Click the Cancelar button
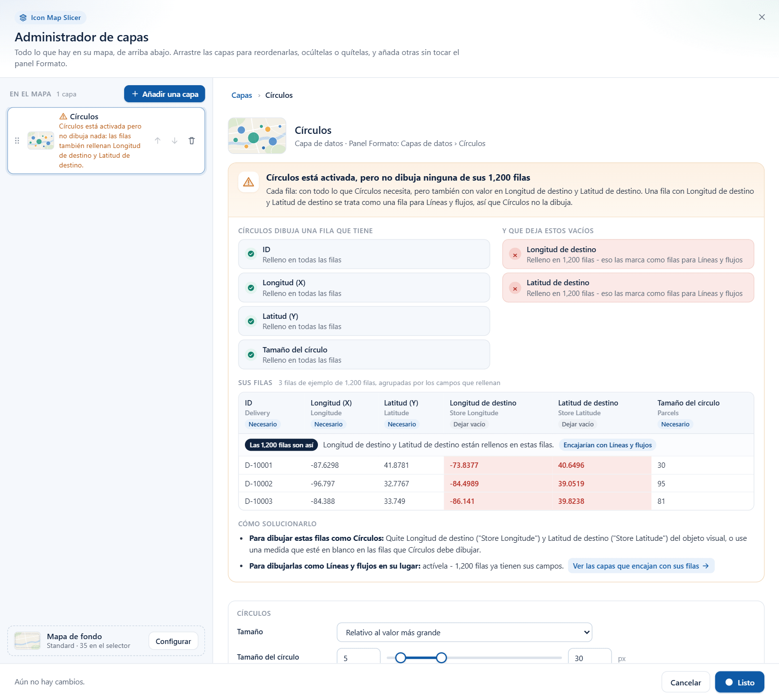779x700 pixels. (686, 682)
